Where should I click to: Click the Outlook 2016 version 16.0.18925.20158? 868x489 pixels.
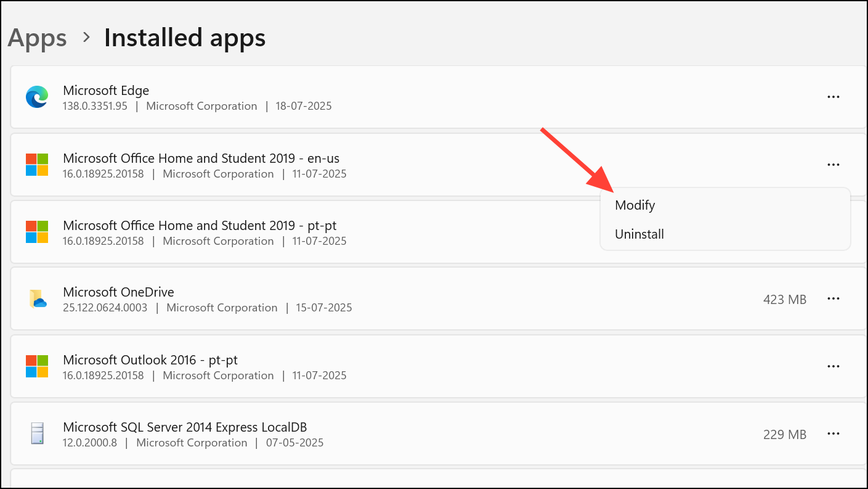pyautogui.click(x=103, y=376)
